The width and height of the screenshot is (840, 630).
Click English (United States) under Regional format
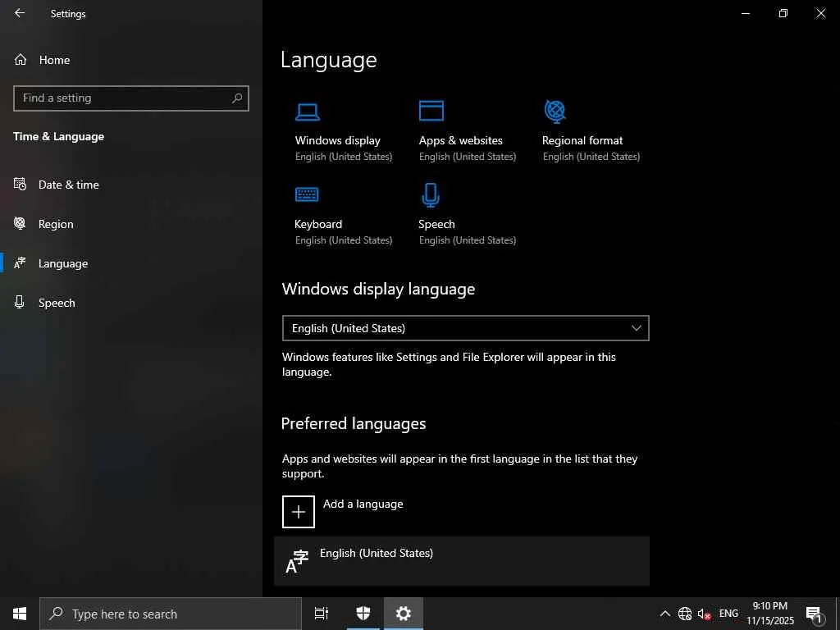point(591,157)
